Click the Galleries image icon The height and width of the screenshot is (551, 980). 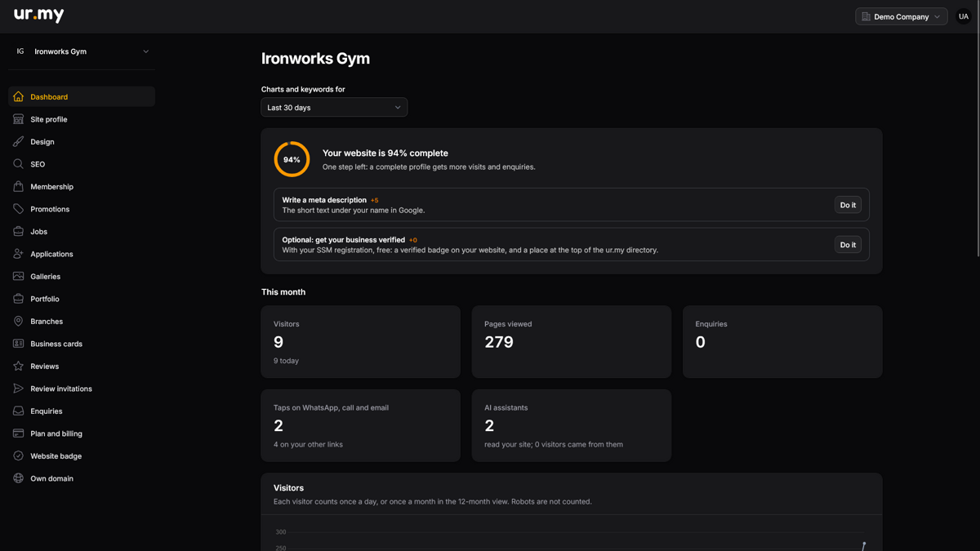click(18, 276)
